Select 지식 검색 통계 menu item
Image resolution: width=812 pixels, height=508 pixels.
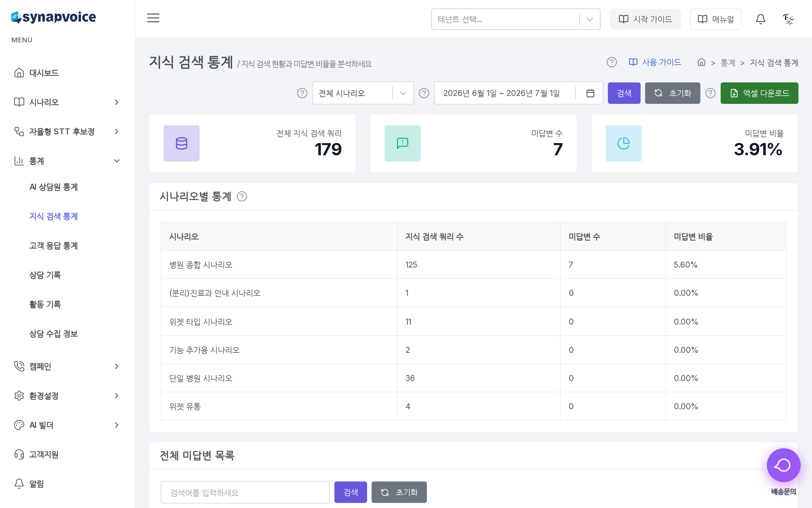pyautogui.click(x=54, y=216)
